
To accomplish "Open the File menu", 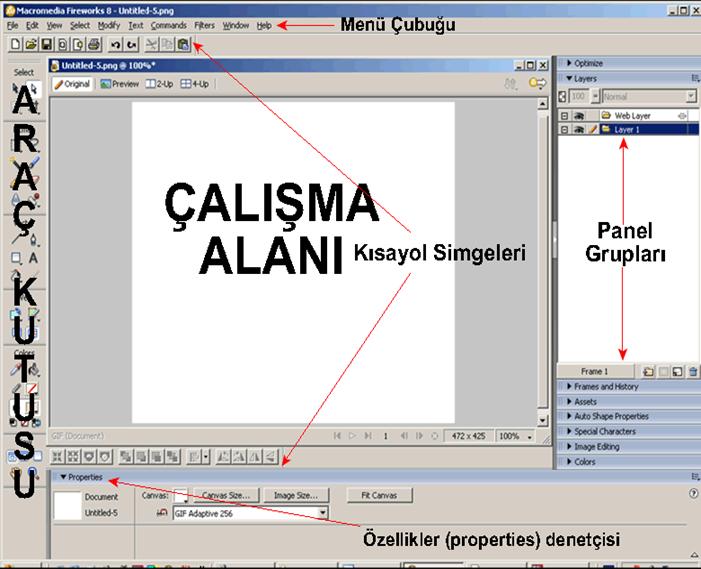I will click(13, 25).
